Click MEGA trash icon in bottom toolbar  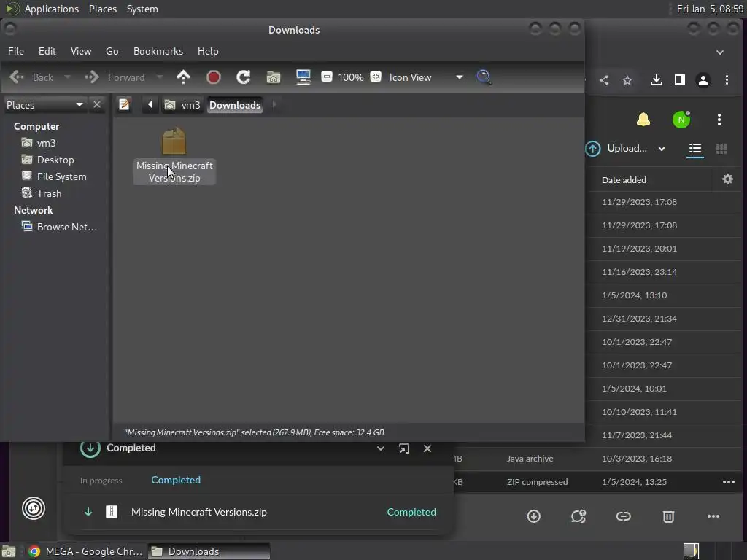[668, 516]
